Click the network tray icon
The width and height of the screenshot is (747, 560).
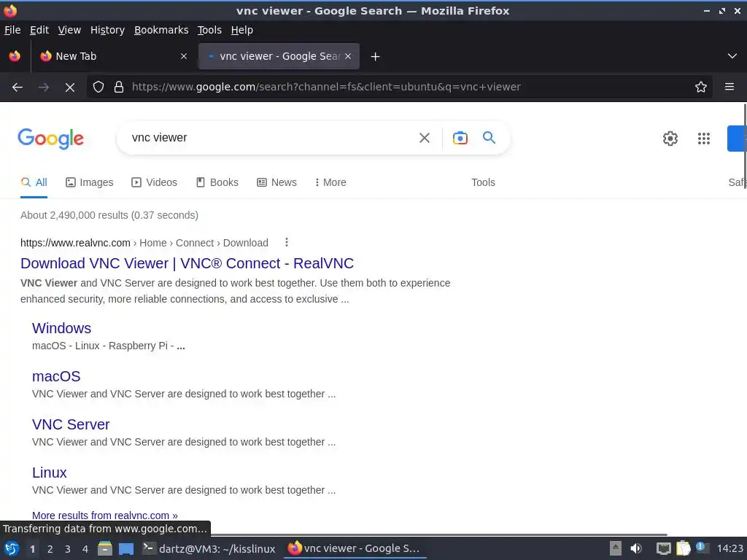[x=663, y=548]
